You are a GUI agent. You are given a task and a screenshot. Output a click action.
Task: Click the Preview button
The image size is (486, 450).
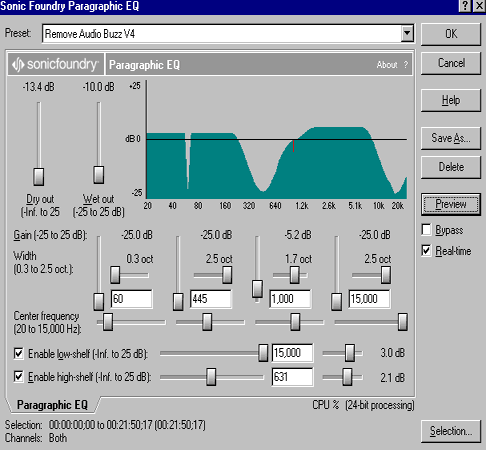click(451, 204)
